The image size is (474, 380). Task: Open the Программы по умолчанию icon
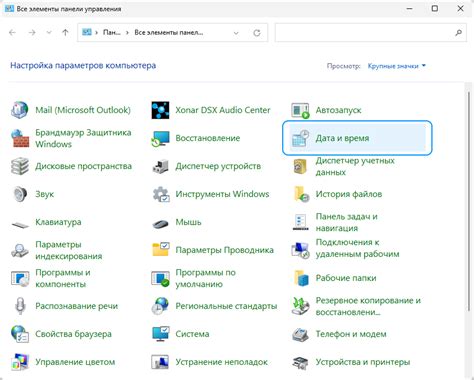tap(160, 278)
